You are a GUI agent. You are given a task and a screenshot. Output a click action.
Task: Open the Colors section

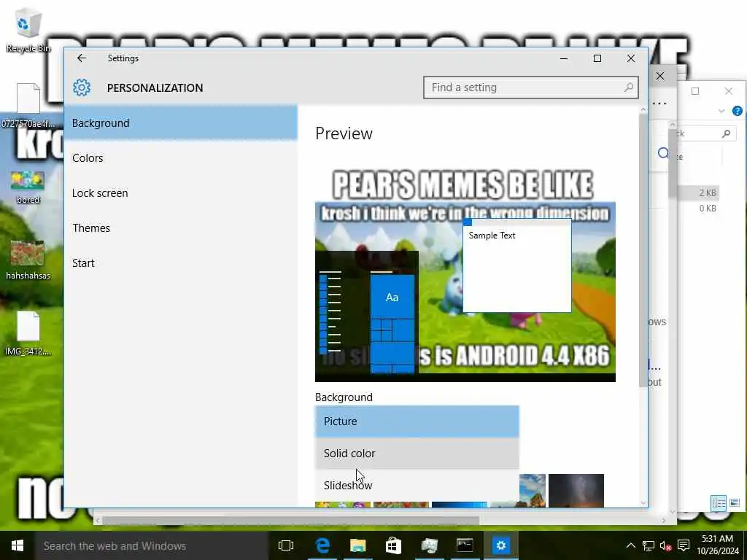coord(181,158)
